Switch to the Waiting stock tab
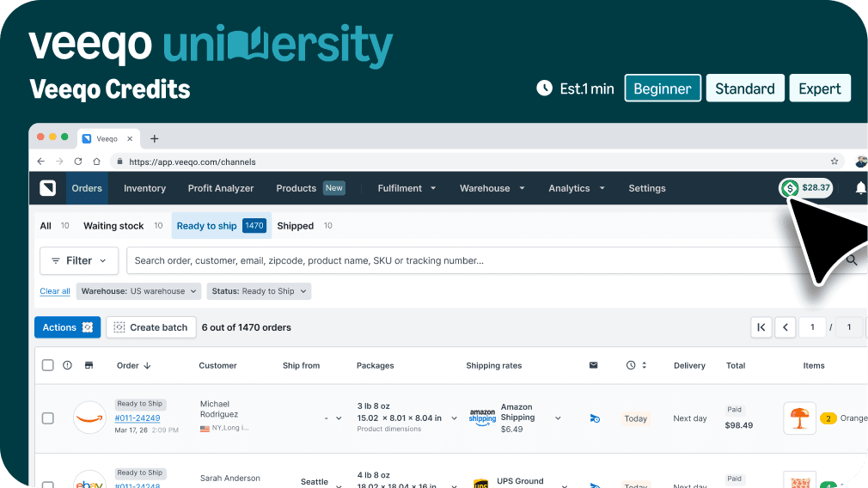 click(123, 226)
